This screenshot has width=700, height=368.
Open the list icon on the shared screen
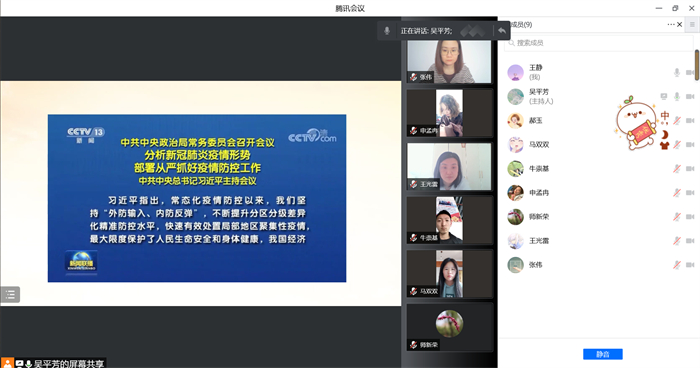10,294
